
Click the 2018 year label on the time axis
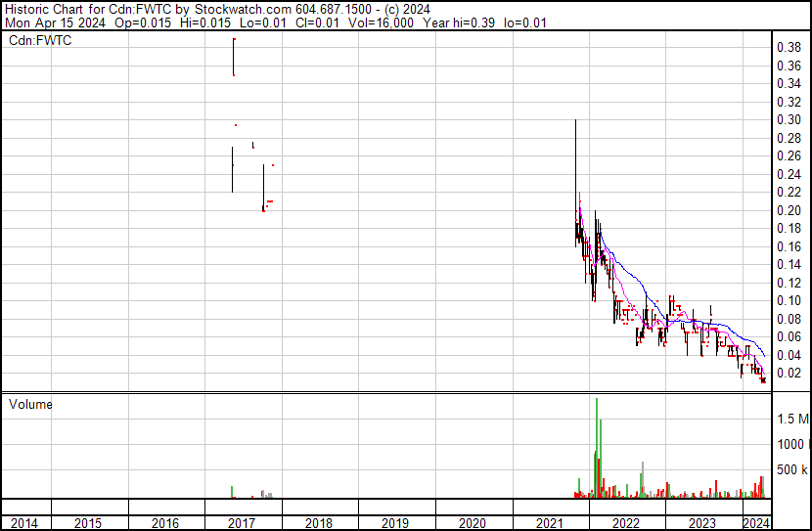coord(319,523)
